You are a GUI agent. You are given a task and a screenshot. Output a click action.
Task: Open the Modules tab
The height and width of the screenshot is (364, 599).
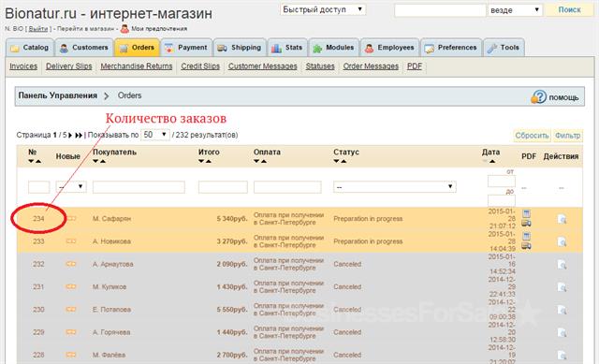(334, 48)
